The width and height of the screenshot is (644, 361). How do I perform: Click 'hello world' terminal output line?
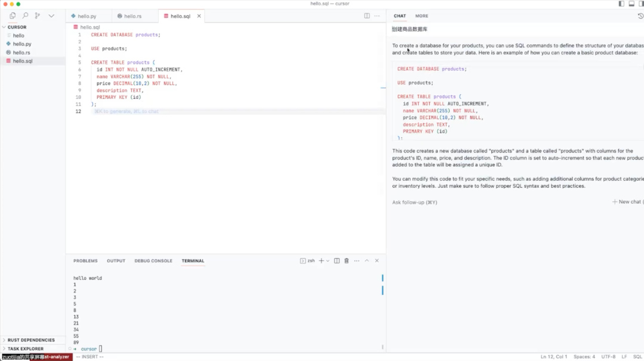[88, 278]
